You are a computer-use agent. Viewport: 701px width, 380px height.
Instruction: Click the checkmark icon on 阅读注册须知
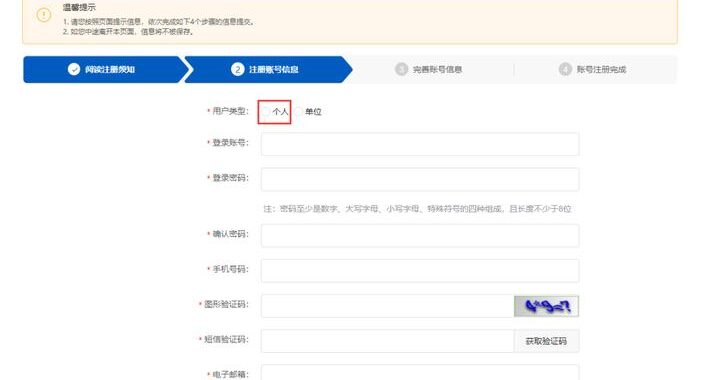coord(74,69)
